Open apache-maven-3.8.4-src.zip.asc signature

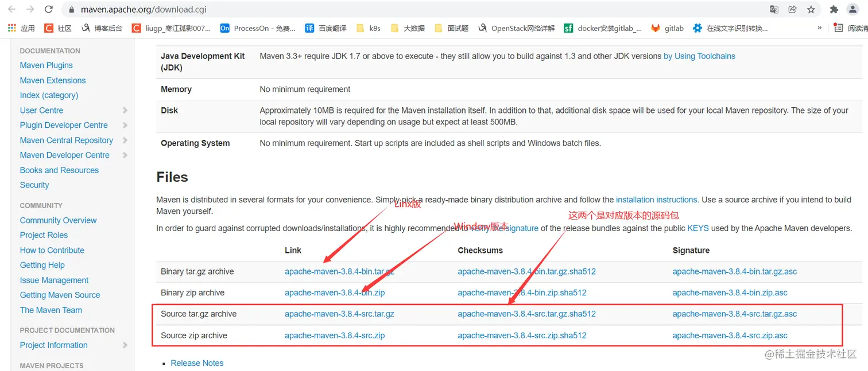pos(730,335)
